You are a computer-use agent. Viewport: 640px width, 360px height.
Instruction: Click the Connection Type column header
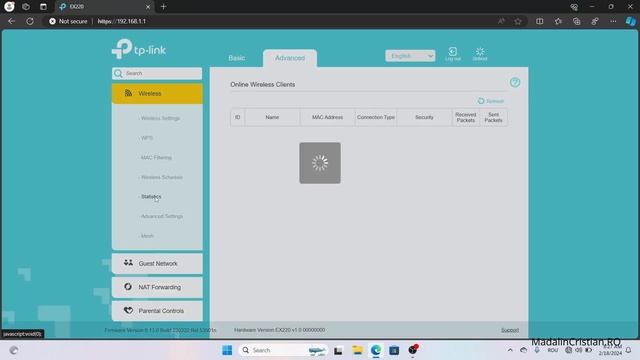coord(376,118)
